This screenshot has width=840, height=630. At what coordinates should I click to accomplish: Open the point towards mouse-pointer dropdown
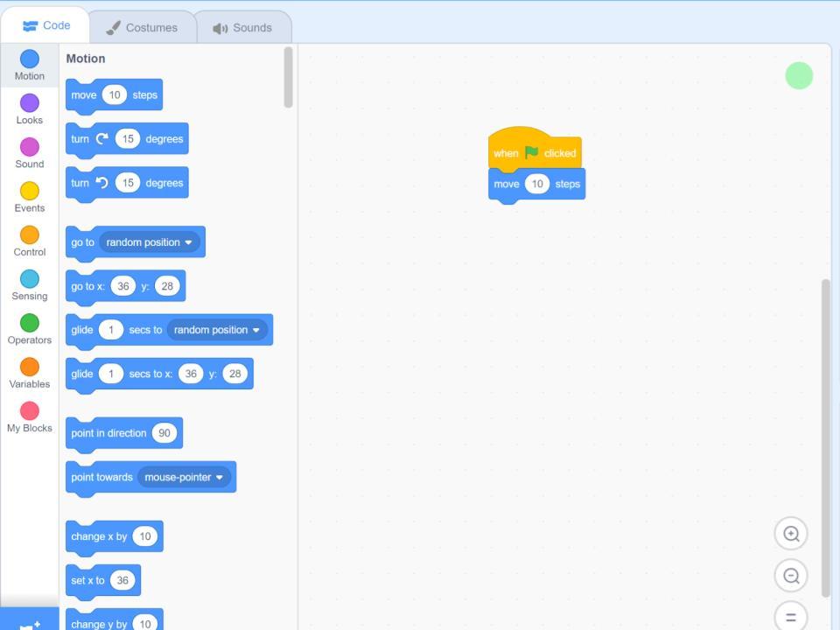tap(184, 477)
